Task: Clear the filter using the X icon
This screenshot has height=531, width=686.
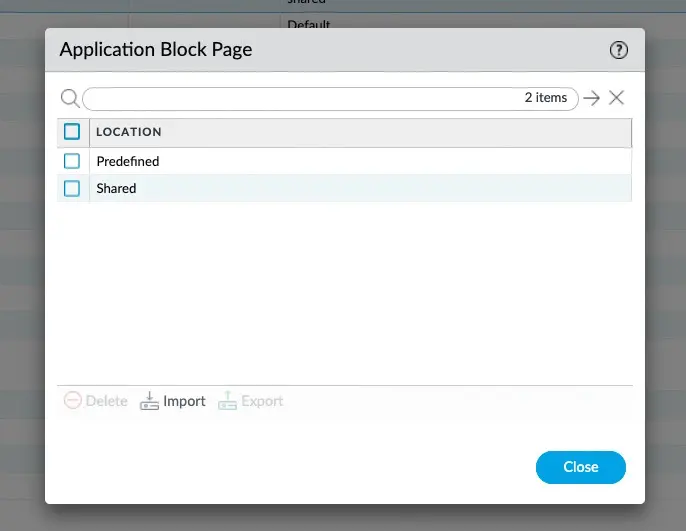Action: (617, 98)
